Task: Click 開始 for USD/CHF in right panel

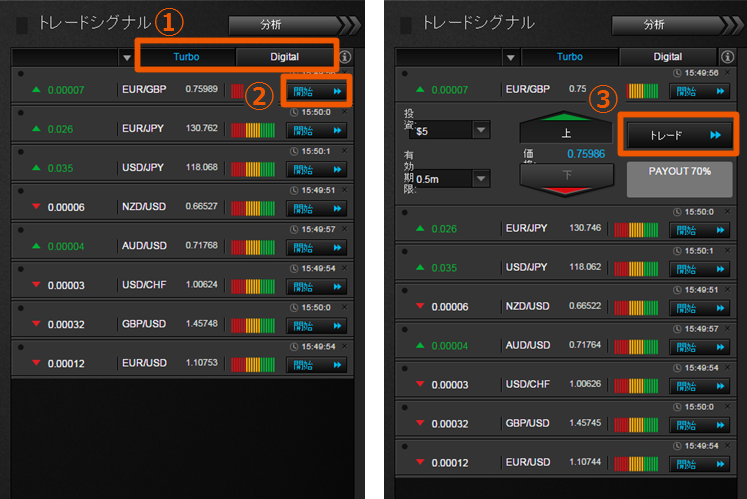Action: coord(699,386)
